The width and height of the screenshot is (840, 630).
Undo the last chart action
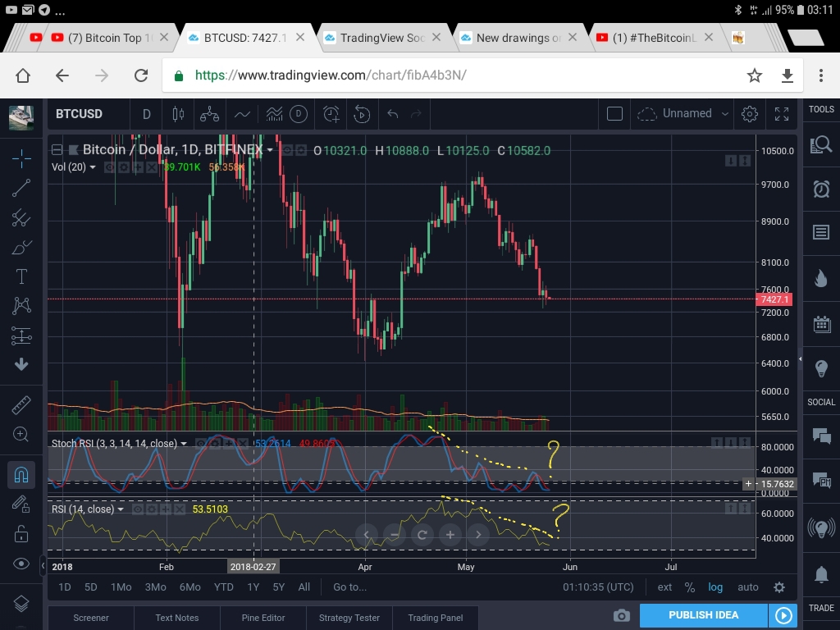[393, 113]
